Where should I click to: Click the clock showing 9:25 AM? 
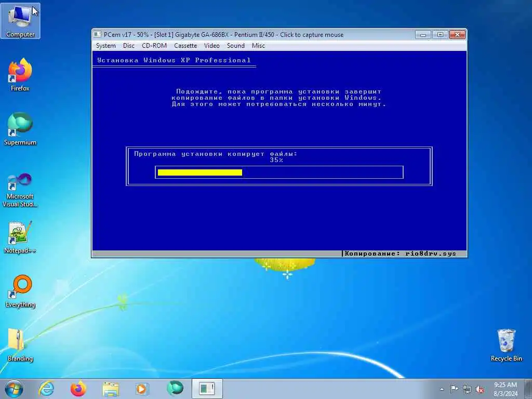(x=505, y=389)
